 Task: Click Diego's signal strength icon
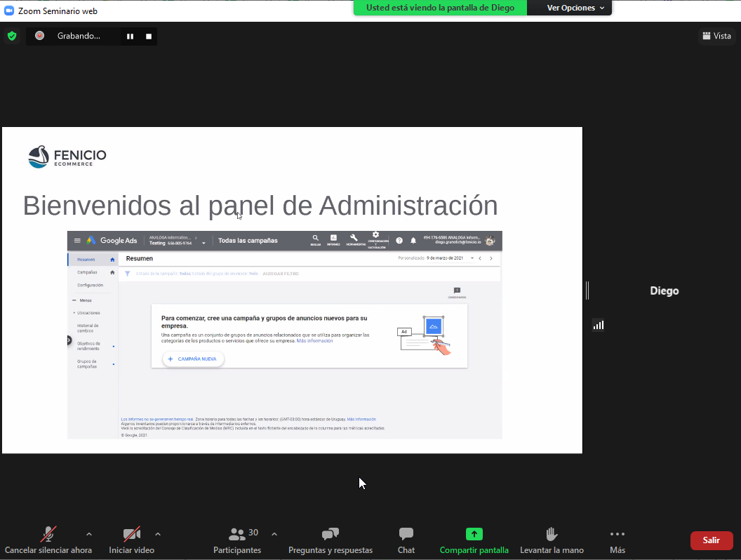tap(599, 325)
